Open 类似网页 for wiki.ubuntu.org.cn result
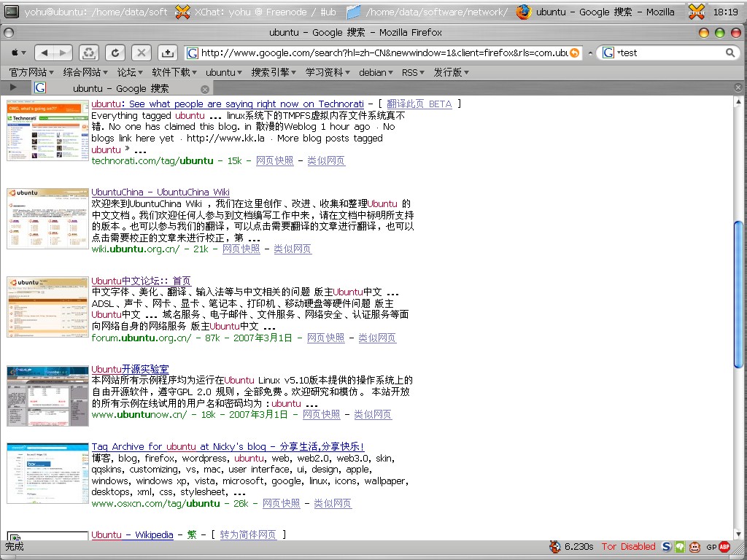Viewport: 747px width, 560px height. click(293, 249)
